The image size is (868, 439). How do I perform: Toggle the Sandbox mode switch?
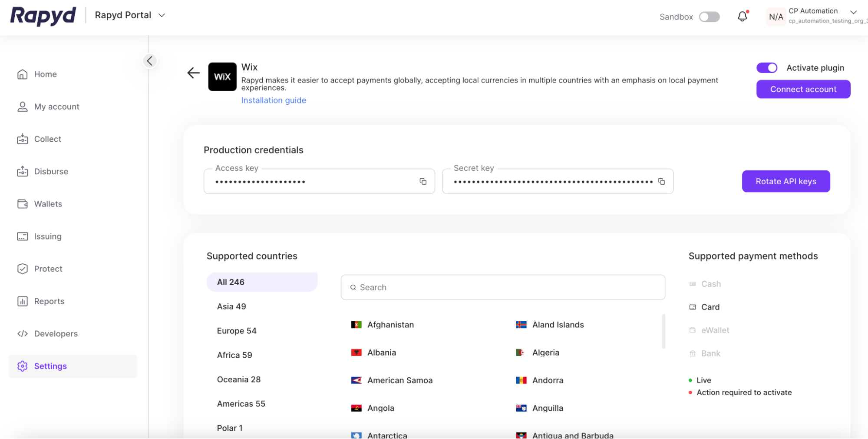(709, 17)
